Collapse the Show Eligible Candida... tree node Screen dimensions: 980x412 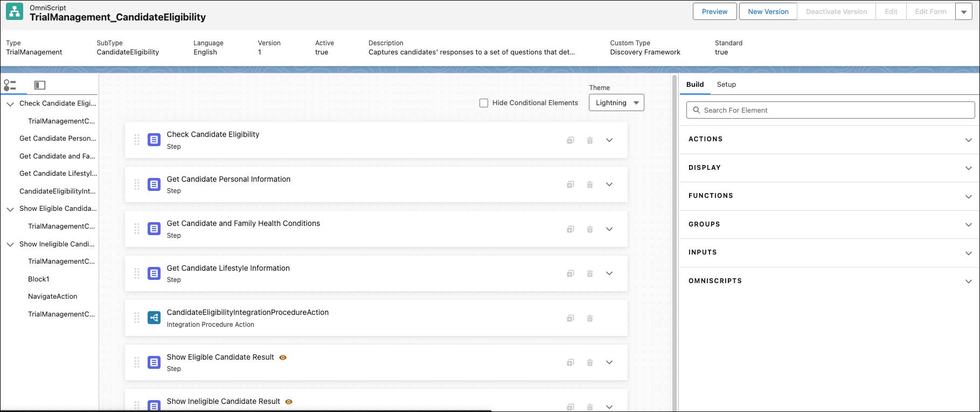(x=10, y=209)
